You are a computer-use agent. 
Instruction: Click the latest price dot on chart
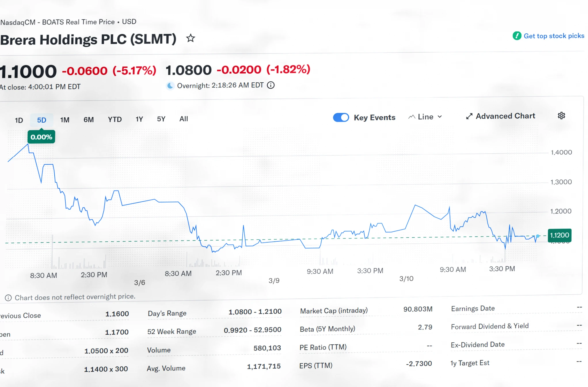tap(538, 236)
